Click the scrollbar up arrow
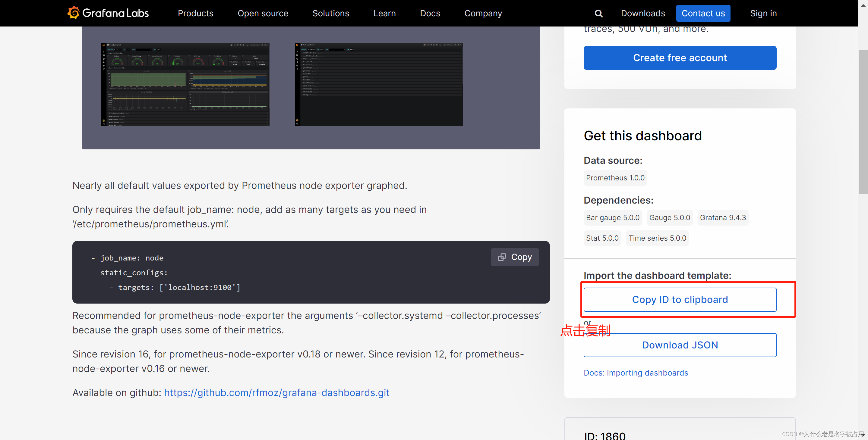 coord(863,5)
